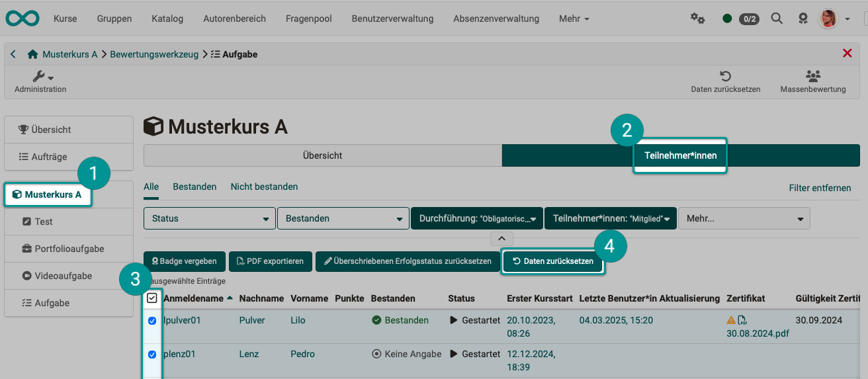868x379 pixels.
Task: Click Badge vergeben button
Action: click(185, 261)
